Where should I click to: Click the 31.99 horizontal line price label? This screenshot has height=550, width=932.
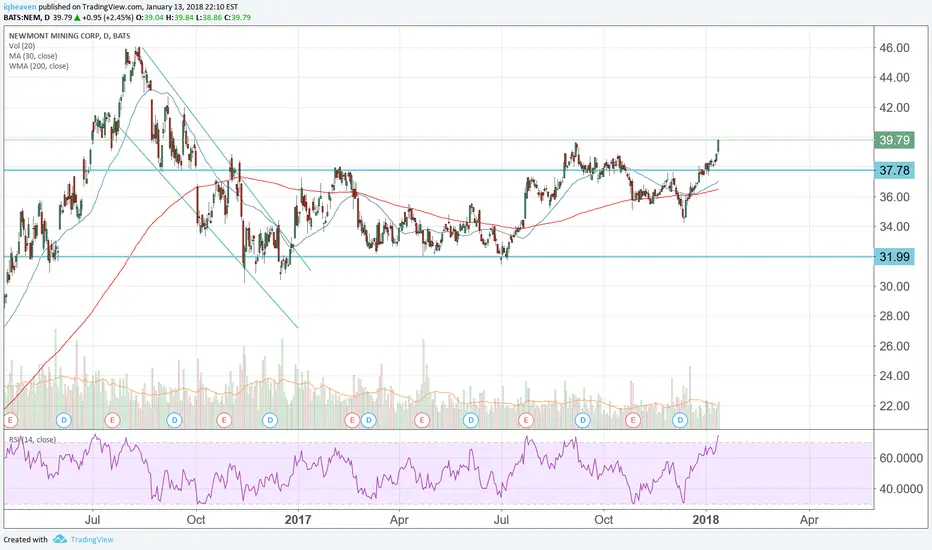pos(895,257)
